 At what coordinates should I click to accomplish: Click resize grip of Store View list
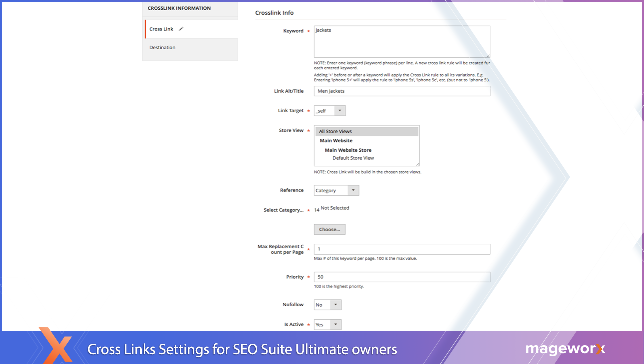coord(417,164)
